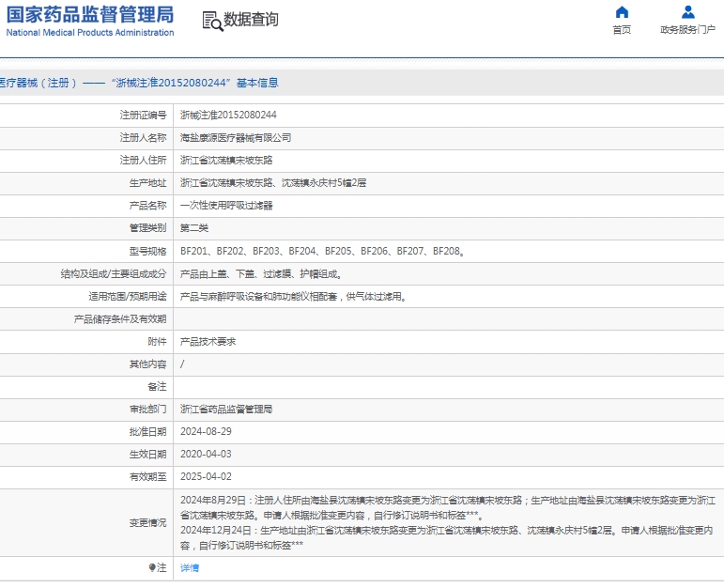Click the 审批部门 label
Screen dimensions: 724x588
147,410
